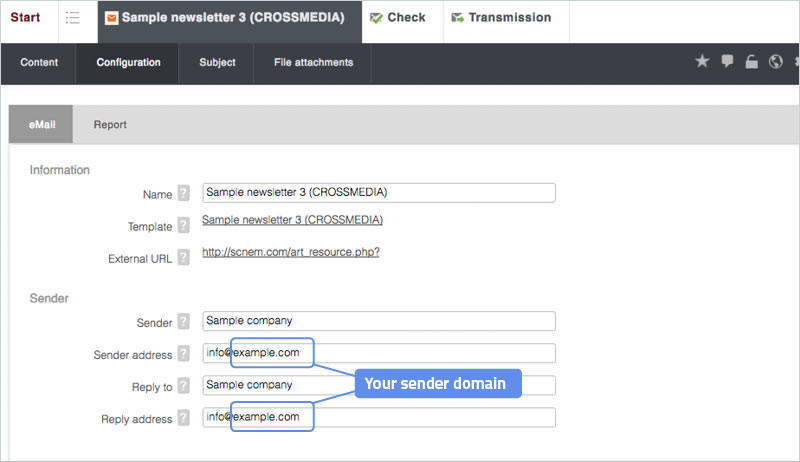
Task: Go to the File attachments tab
Action: coord(313,62)
